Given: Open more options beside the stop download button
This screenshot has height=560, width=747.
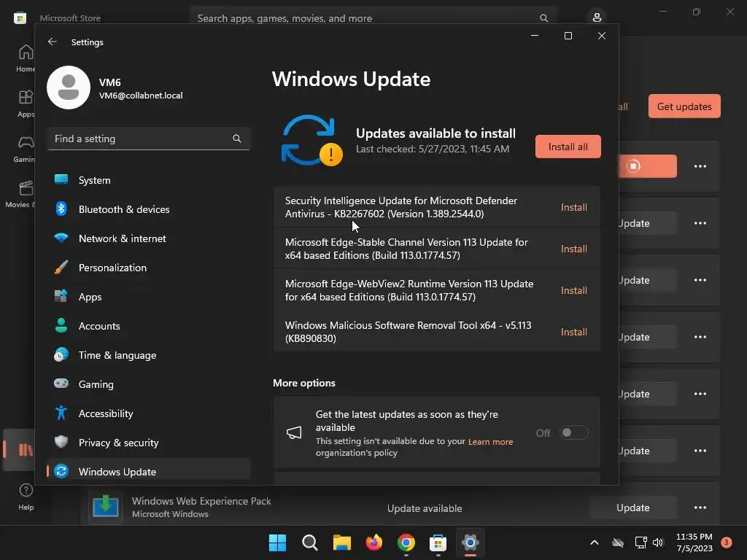Looking at the screenshot, I should click(x=700, y=166).
